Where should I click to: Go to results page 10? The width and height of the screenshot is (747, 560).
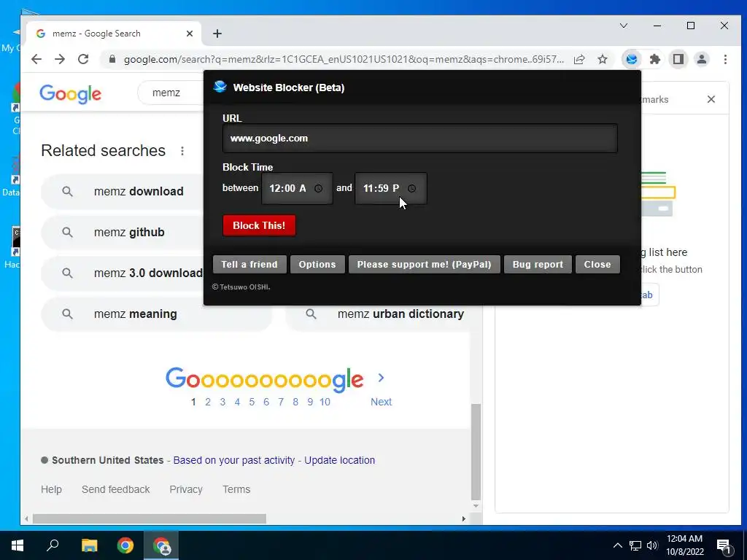click(325, 402)
